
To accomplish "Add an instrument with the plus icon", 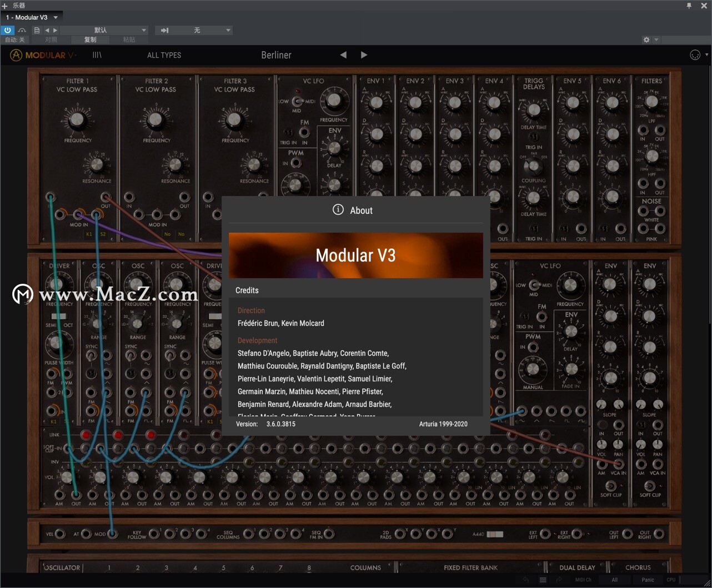I will [5, 6].
